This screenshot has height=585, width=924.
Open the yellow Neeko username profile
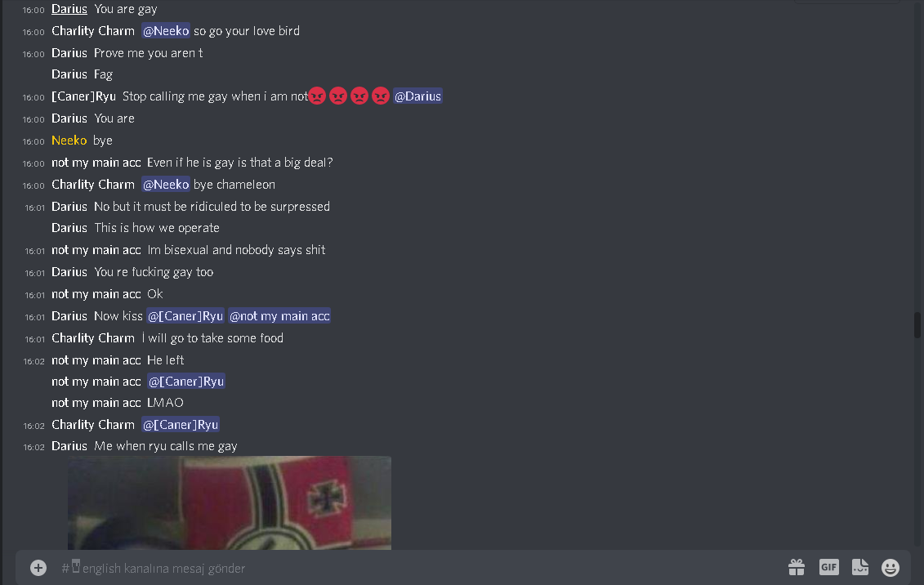pos(69,141)
